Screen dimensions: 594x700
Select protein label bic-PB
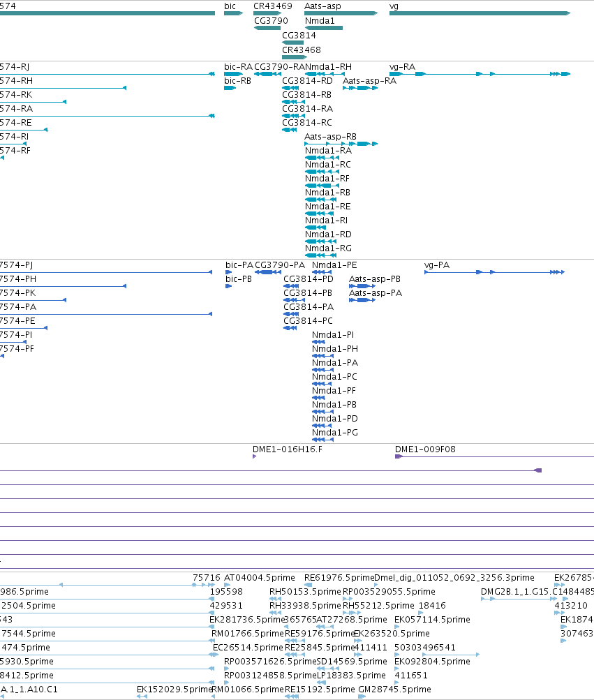coord(239,279)
